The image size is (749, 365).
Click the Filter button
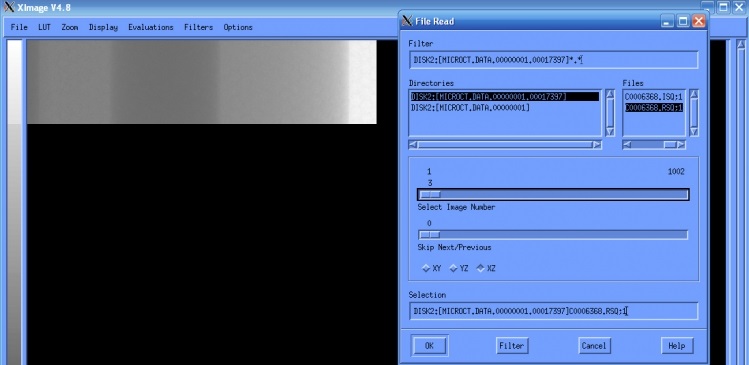coord(512,345)
